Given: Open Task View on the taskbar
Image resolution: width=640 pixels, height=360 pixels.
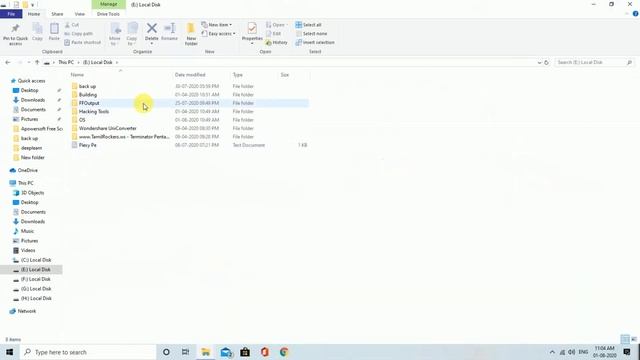Looking at the screenshot, I should [x=185, y=352].
